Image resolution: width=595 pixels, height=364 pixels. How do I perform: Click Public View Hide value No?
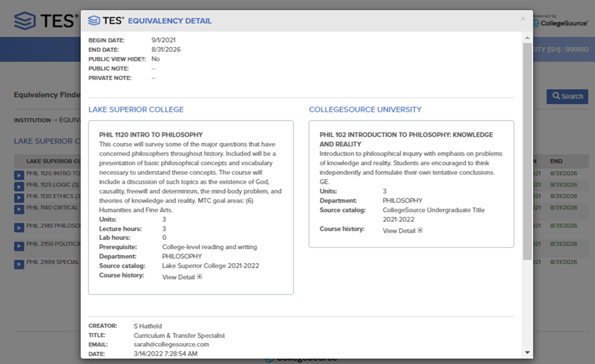point(156,59)
